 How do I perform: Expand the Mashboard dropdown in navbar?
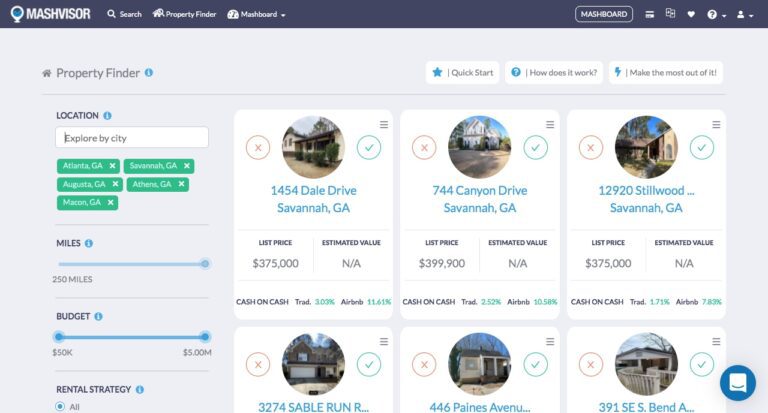(x=257, y=14)
